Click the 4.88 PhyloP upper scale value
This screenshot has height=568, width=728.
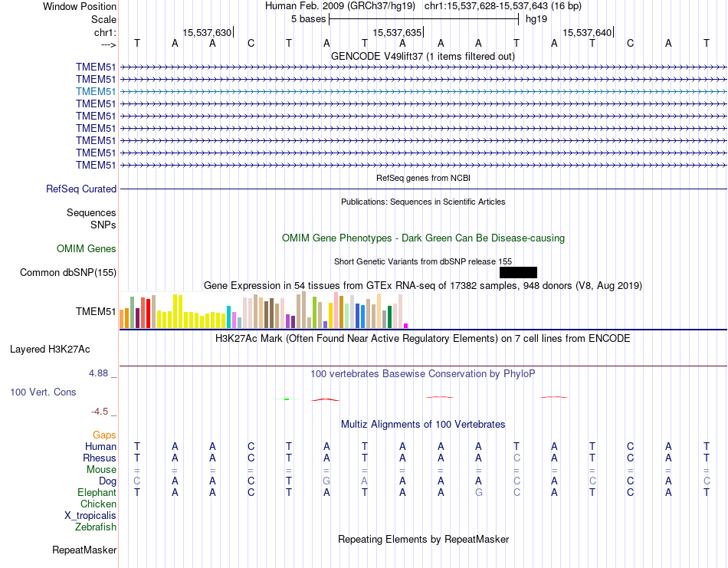point(98,373)
